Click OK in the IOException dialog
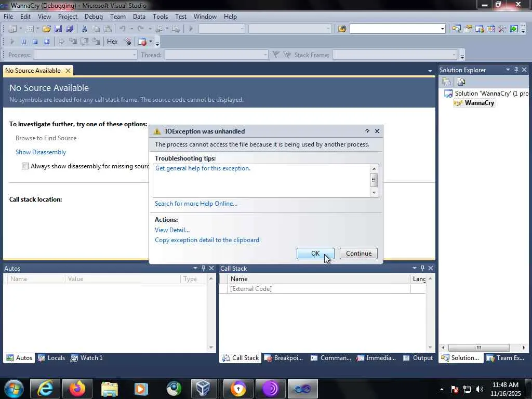This screenshot has height=399, width=532. [x=315, y=254]
